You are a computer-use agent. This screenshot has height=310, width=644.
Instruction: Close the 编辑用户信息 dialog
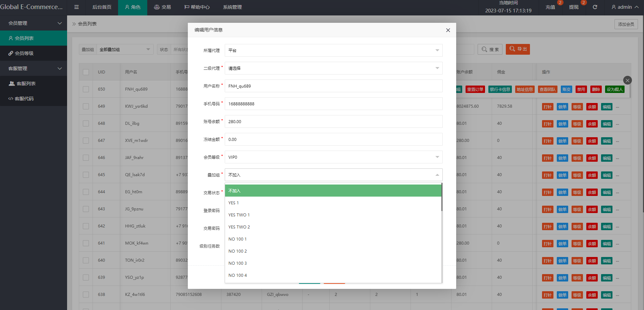[448, 30]
